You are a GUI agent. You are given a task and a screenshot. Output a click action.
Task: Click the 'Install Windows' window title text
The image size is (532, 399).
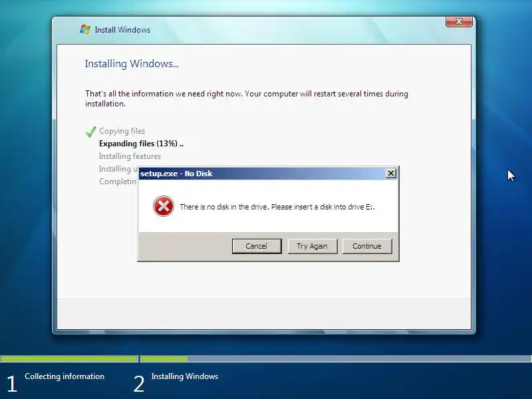point(122,30)
